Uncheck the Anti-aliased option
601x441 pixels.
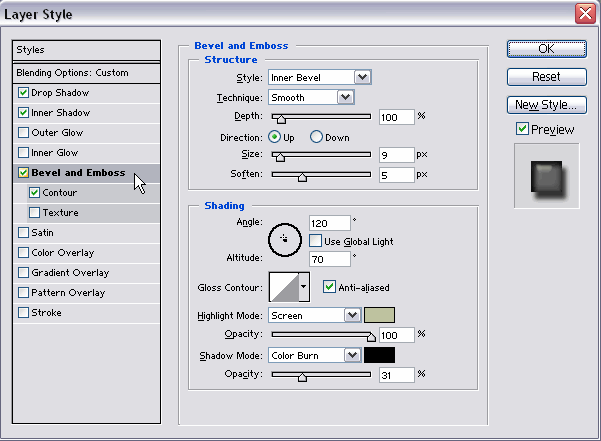pos(329,287)
